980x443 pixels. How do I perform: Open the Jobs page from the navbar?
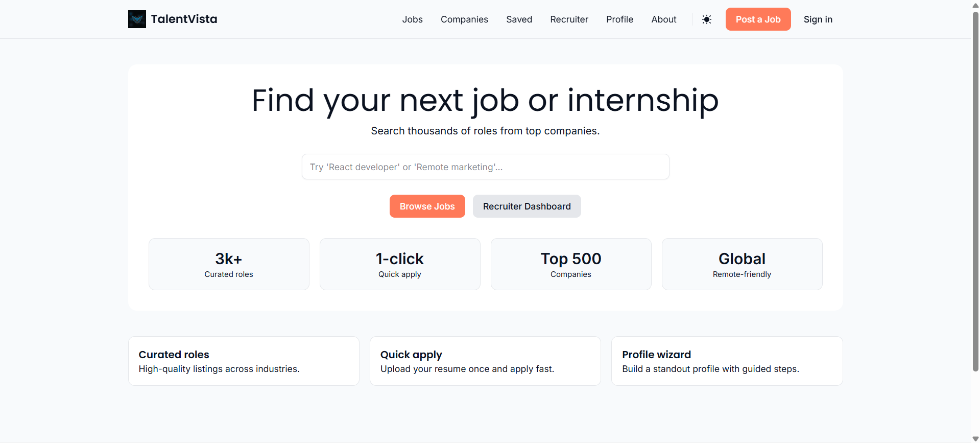tap(412, 19)
